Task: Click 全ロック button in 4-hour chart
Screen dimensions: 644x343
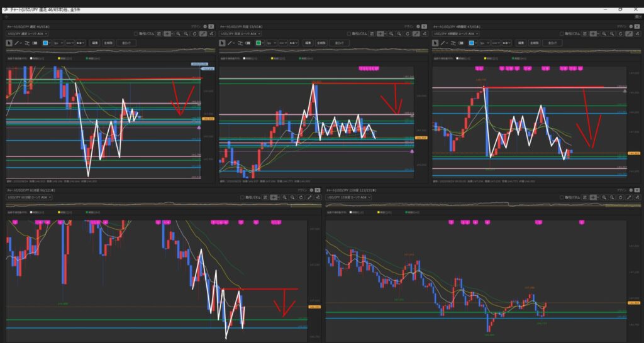Action: click(552, 43)
